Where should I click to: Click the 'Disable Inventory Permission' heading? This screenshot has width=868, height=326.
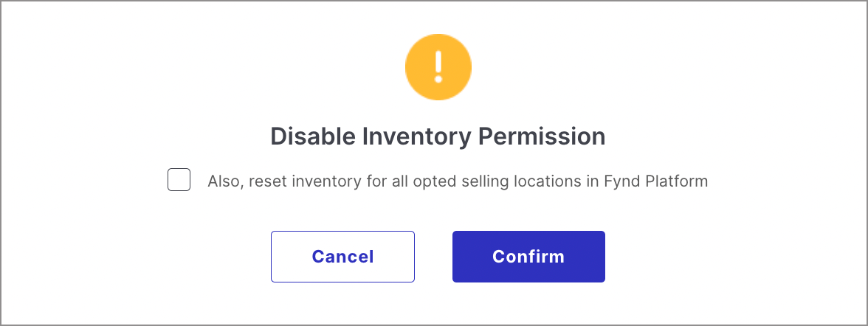(x=438, y=136)
